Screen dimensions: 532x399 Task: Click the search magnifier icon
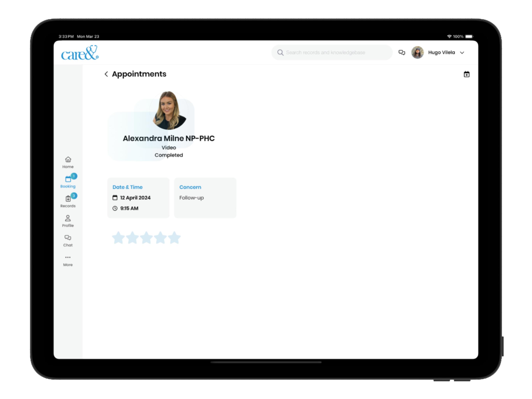pyautogui.click(x=280, y=52)
